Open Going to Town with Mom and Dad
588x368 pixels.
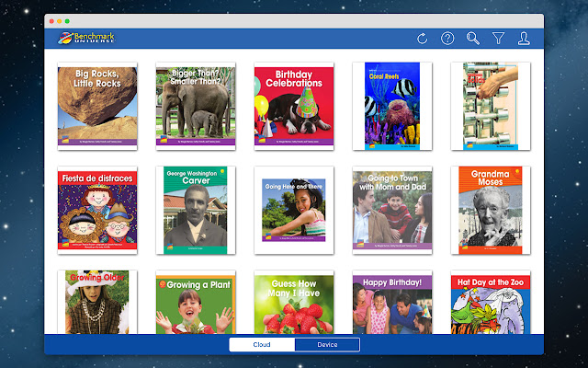tap(392, 209)
